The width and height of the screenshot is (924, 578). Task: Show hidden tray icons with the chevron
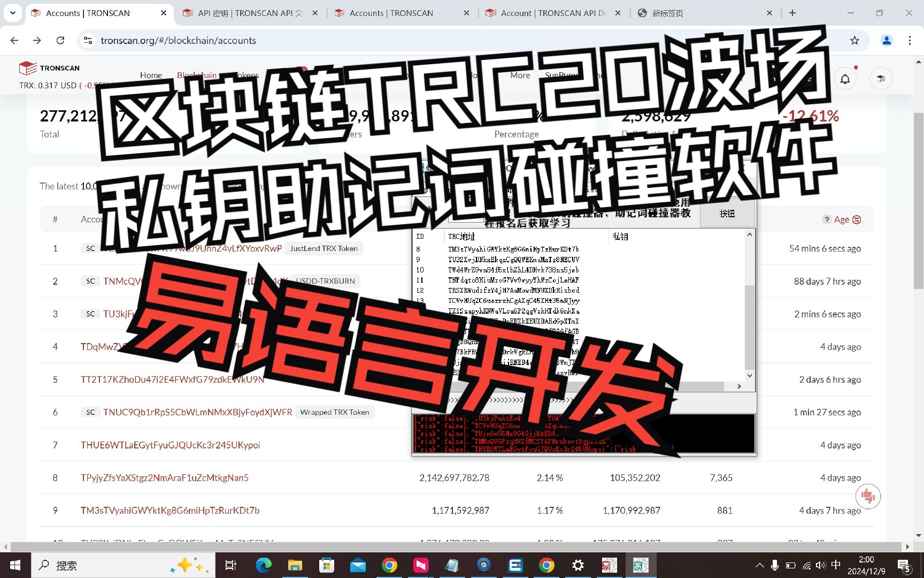coord(759,565)
